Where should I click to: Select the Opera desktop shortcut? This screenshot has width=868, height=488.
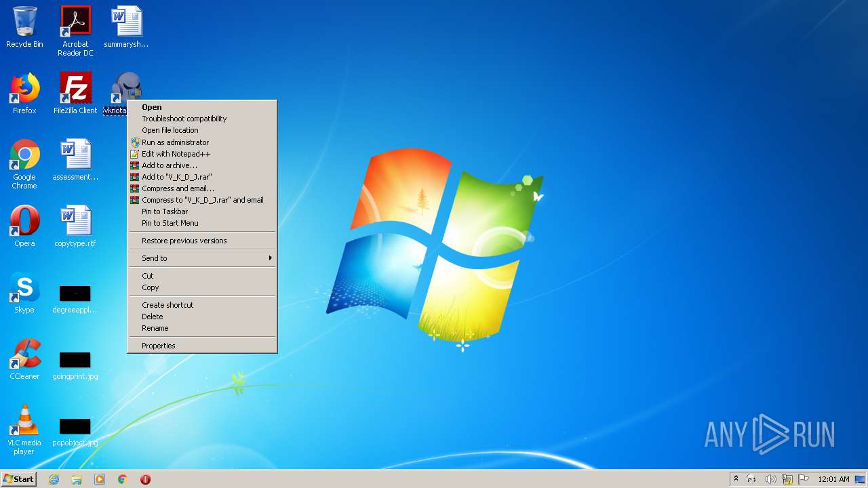pos(24,226)
